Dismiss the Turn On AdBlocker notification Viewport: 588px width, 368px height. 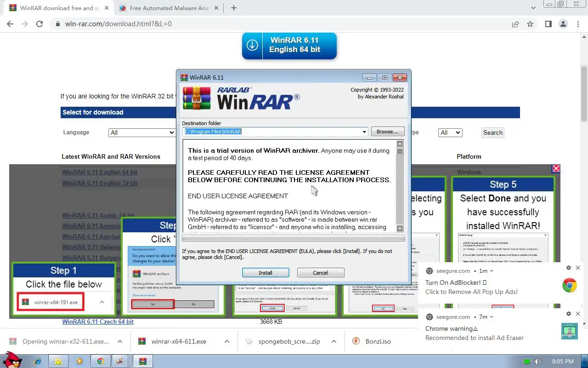[x=578, y=268]
